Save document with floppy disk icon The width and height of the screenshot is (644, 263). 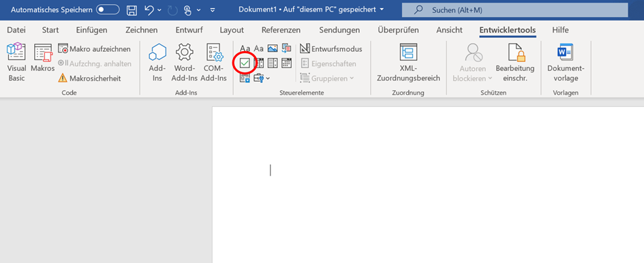tap(131, 10)
